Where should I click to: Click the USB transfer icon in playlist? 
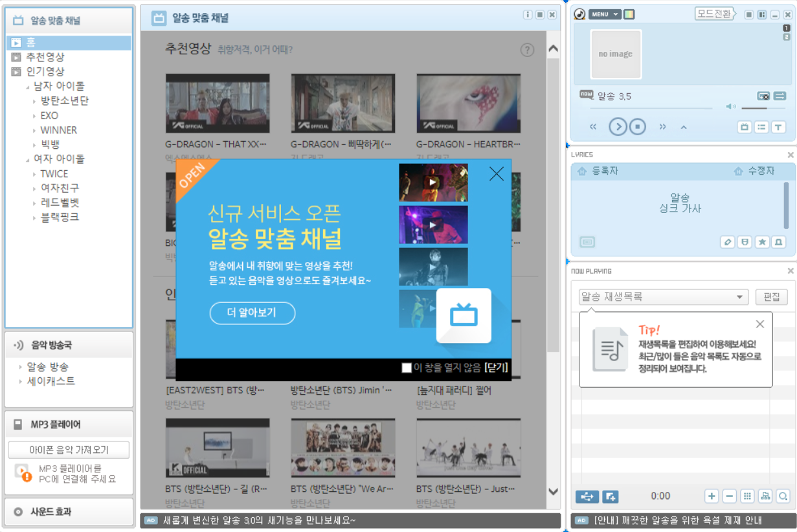pyautogui.click(x=587, y=496)
